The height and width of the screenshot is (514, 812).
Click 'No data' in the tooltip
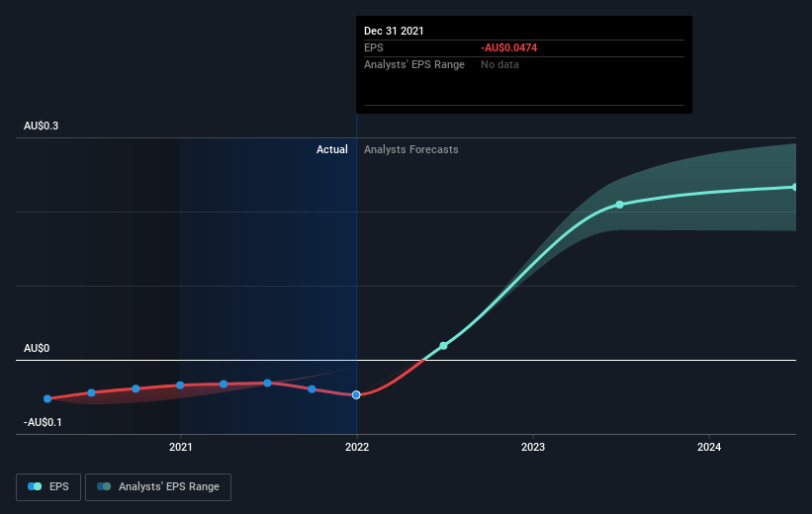point(499,64)
